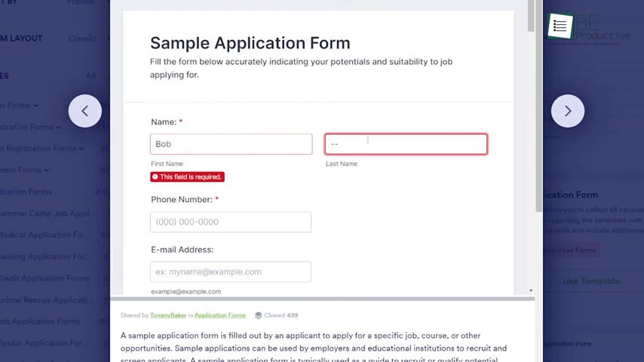Expand the Registration Forms sidebar category
Viewport: 644px width, 362px height.
[30, 127]
